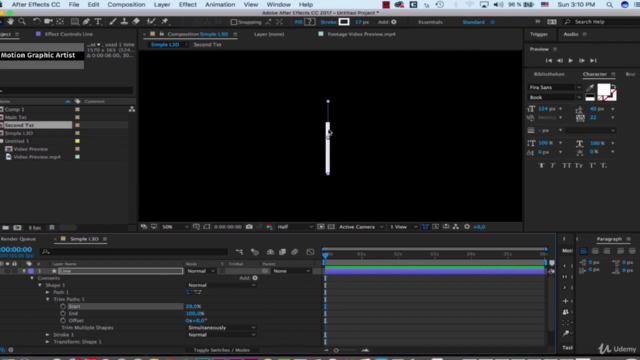The image size is (640, 360).
Task: Open the Stroke color box in toolbar
Action: click(x=344, y=22)
